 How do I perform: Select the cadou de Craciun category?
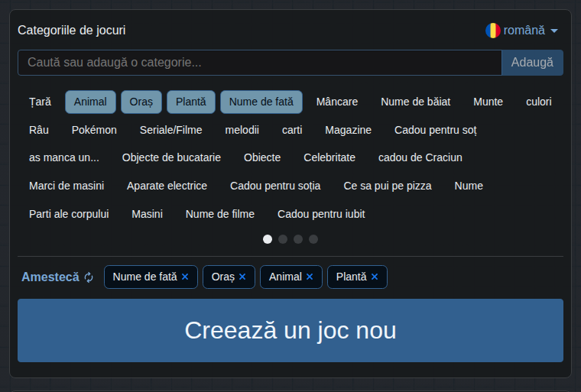(x=420, y=158)
